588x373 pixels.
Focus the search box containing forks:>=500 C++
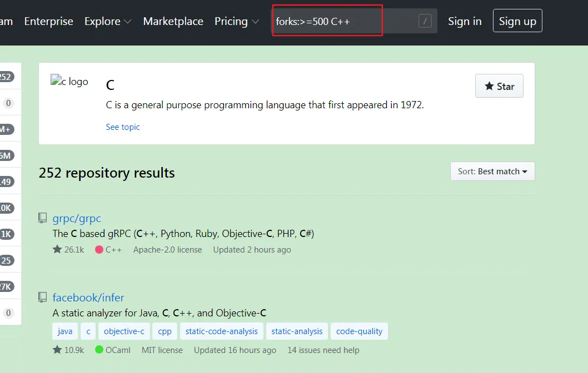355,21
